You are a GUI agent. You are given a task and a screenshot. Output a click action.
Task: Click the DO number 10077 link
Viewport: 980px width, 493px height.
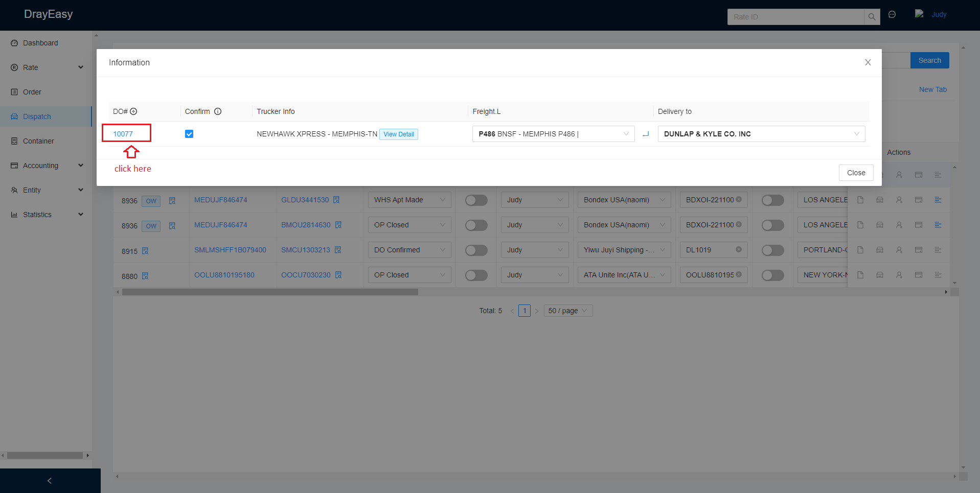click(x=123, y=134)
